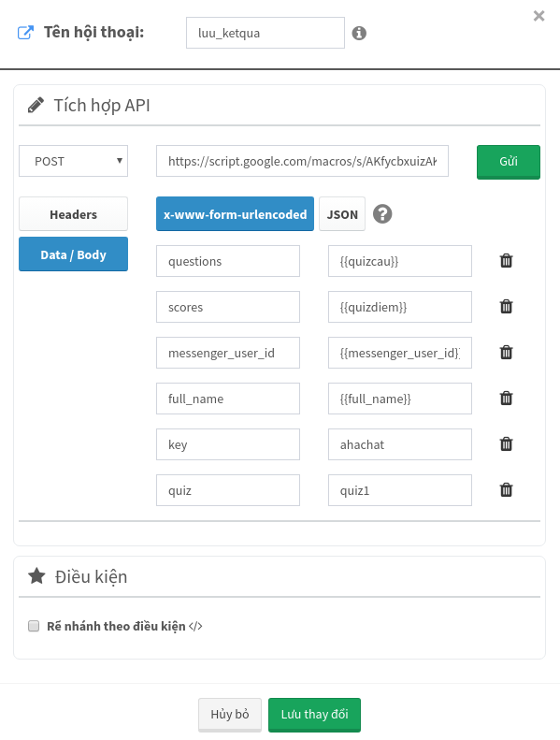Delete the key ahachat row
560x740 pixels.
(x=506, y=443)
